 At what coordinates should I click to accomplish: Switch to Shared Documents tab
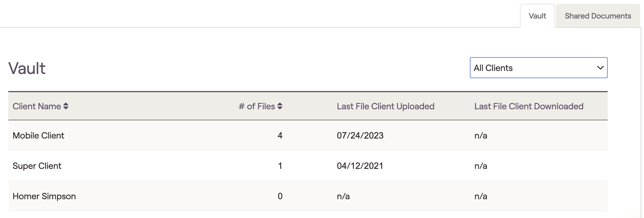597,16
